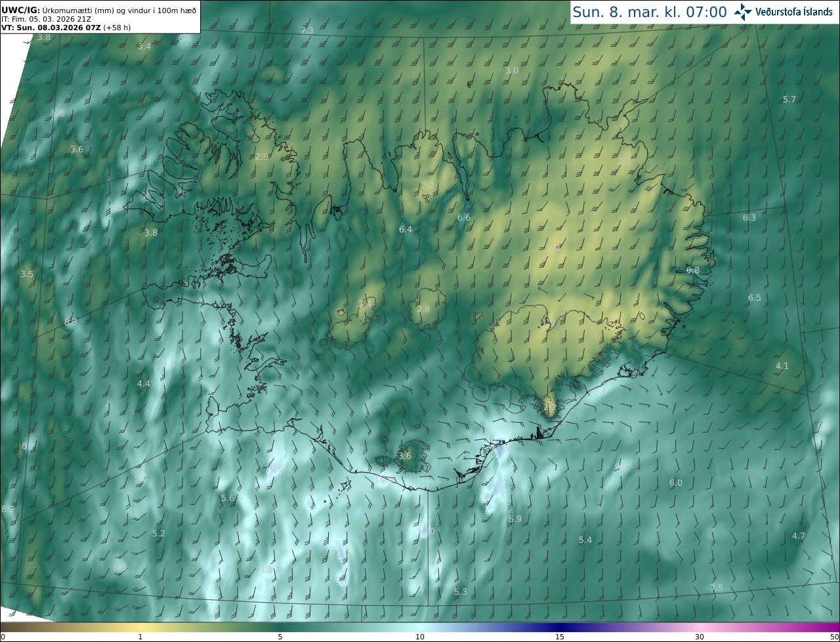Click the '(+58 h)' forecast offset text
840x642 pixels.
click(x=117, y=28)
